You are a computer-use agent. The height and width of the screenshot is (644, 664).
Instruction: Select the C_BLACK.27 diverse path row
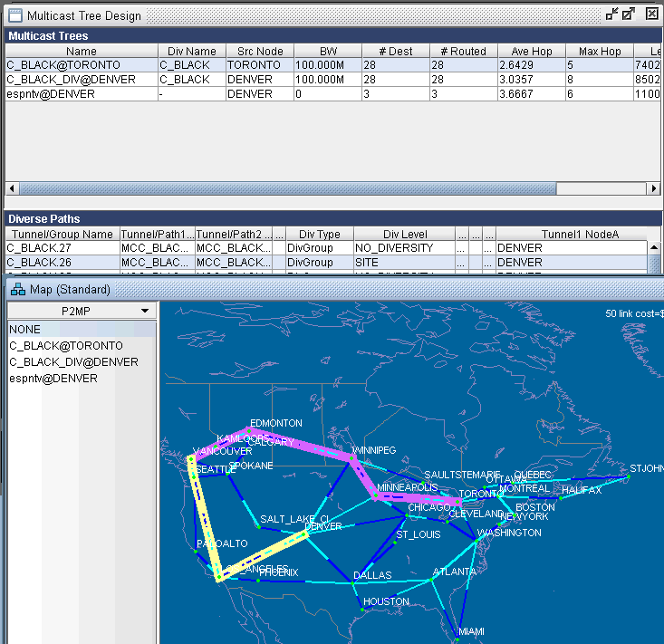pos(63,248)
